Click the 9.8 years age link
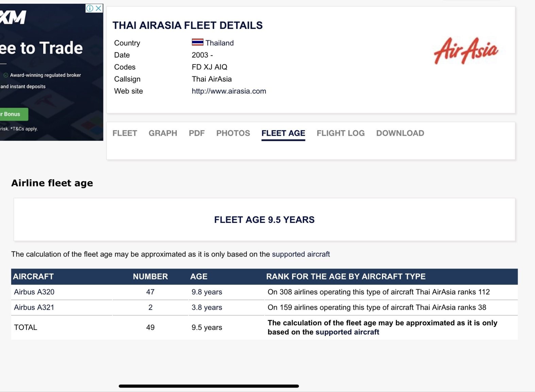The width and height of the screenshot is (535, 392). 207,292
